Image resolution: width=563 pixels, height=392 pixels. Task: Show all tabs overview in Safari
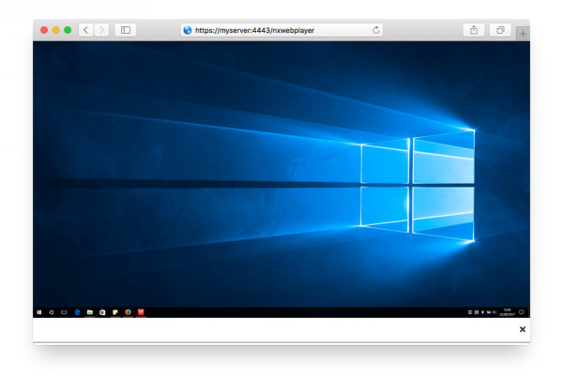tap(500, 30)
